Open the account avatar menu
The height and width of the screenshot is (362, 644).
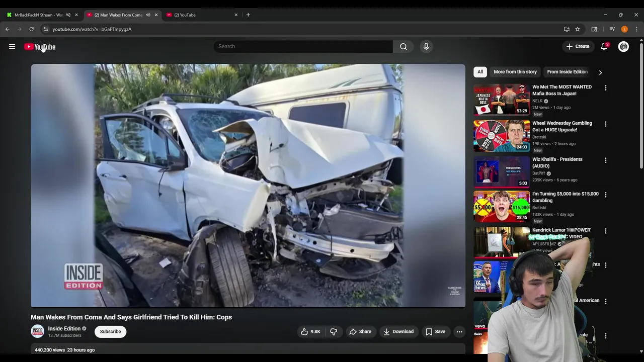point(623,47)
